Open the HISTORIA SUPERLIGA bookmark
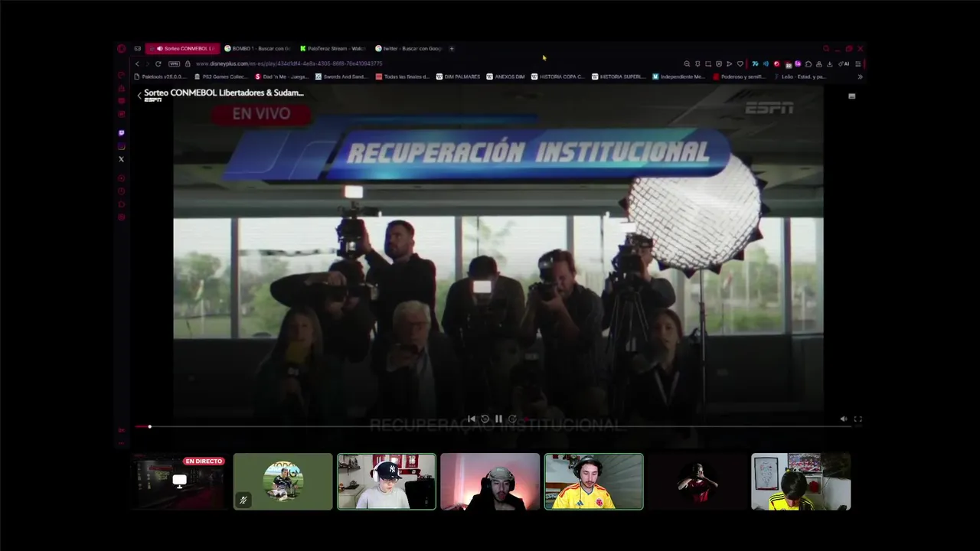980x551 pixels. tap(619, 77)
